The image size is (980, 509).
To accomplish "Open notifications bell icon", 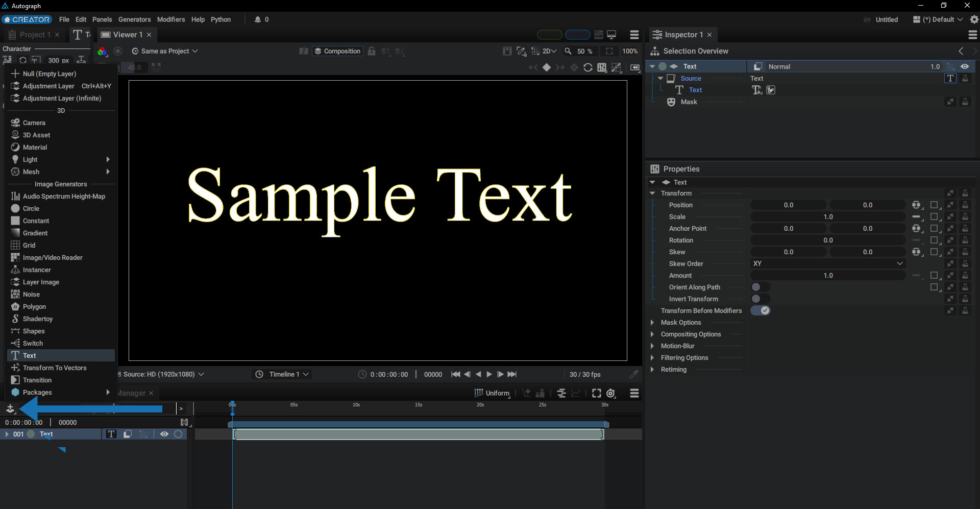I will click(258, 19).
